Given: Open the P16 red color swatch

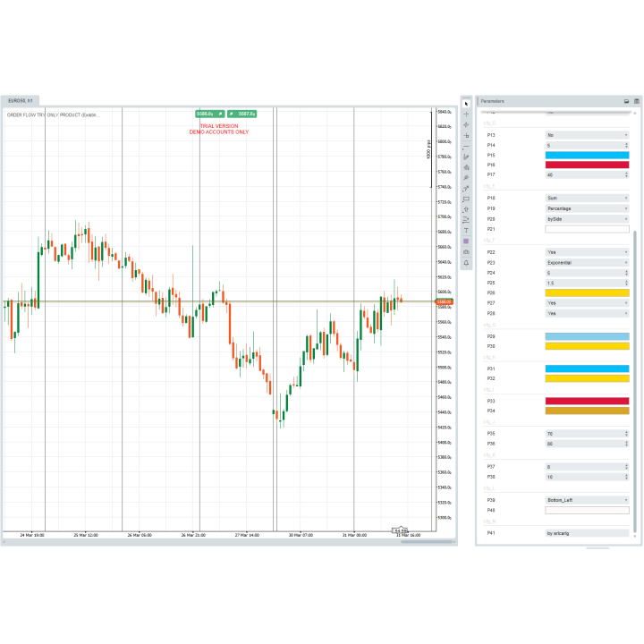Looking at the screenshot, I should pos(588,165).
